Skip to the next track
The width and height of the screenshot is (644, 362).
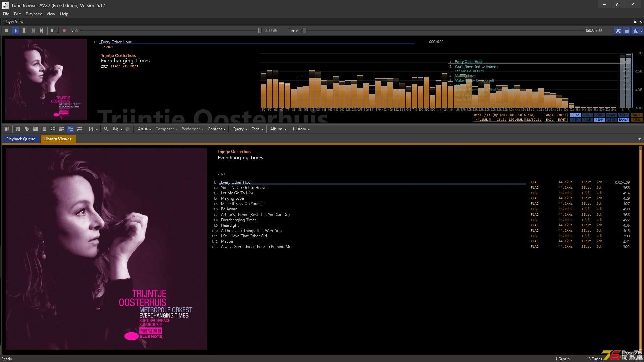click(42, 31)
